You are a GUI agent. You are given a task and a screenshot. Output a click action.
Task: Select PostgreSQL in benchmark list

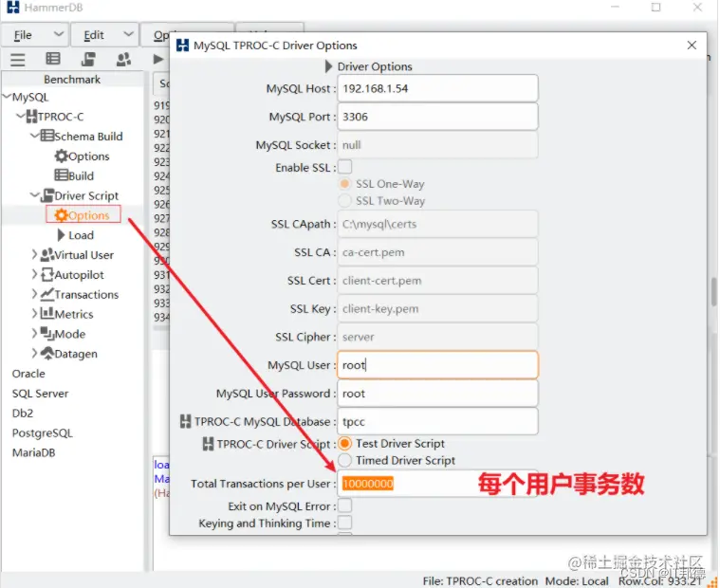(43, 432)
